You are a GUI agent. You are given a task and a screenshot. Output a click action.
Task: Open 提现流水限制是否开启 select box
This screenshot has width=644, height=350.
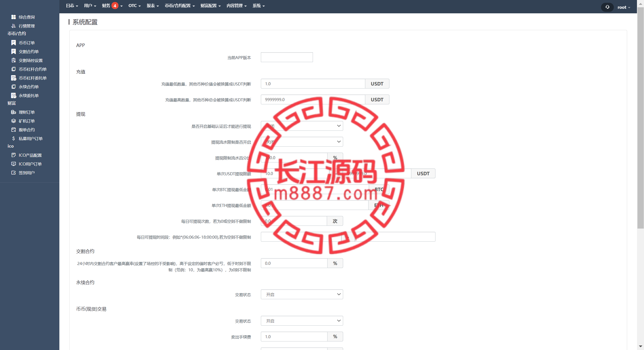point(302,142)
